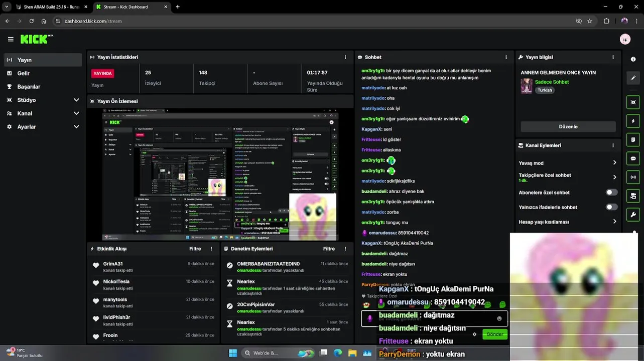Toggle stream statistics broadcast icon in right toolbar
The height and width of the screenshot is (361, 644).
point(633,177)
